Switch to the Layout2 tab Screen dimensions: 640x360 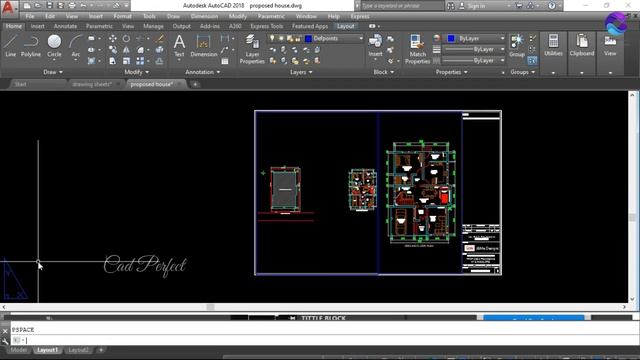78,350
